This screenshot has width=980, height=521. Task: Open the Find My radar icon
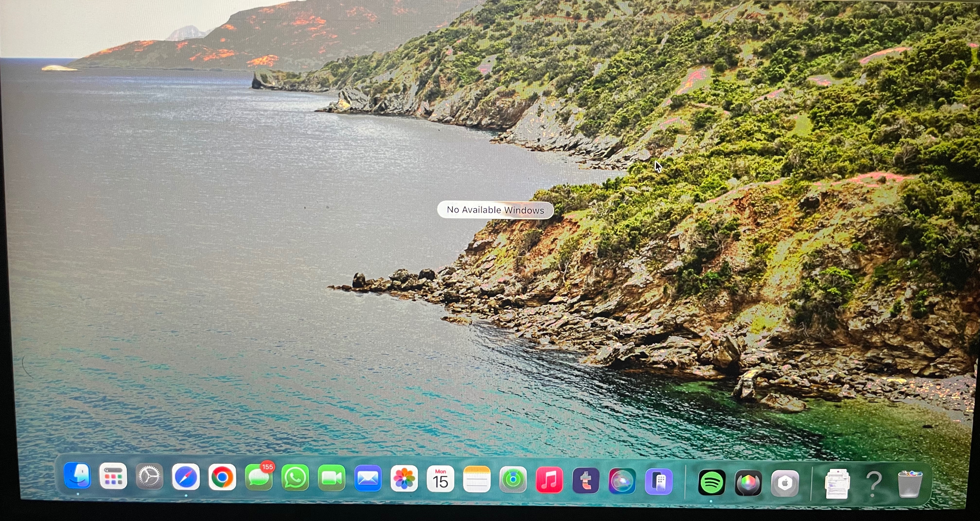(x=513, y=480)
